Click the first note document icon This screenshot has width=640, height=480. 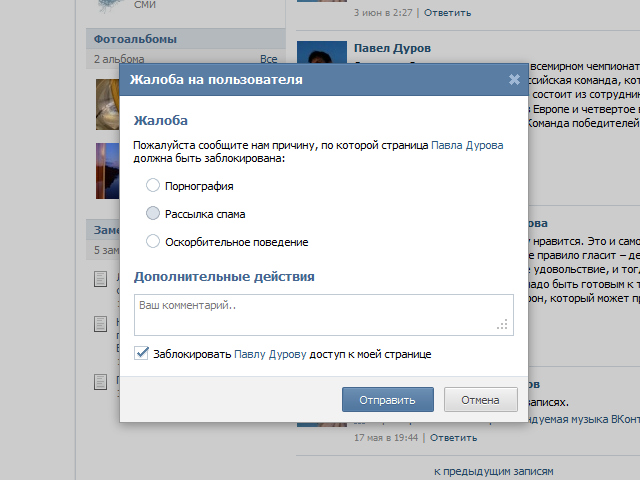[x=100, y=280]
